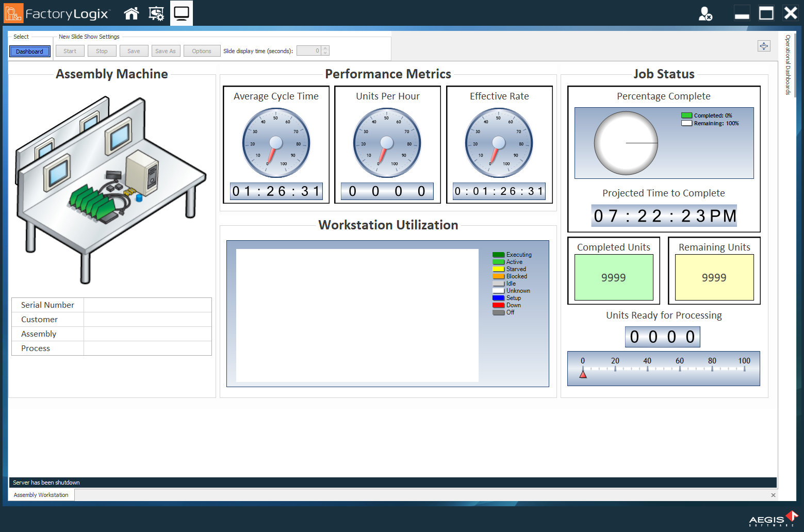Click the Save As button
Screen dimensions: 804x532
[x=166, y=51]
